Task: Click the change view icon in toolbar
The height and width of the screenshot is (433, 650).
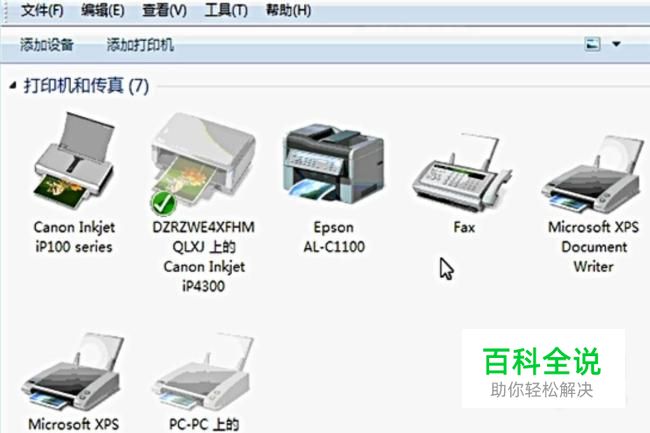Action: click(592, 44)
